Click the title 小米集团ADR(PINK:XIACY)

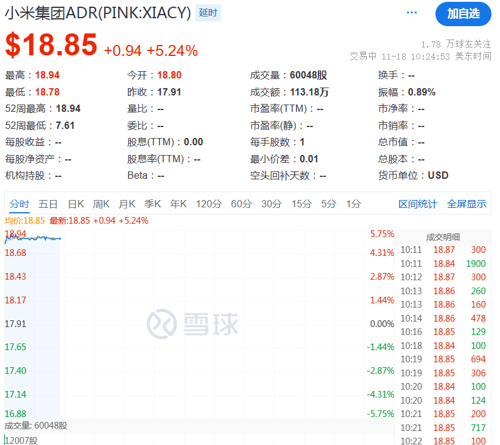tap(98, 13)
